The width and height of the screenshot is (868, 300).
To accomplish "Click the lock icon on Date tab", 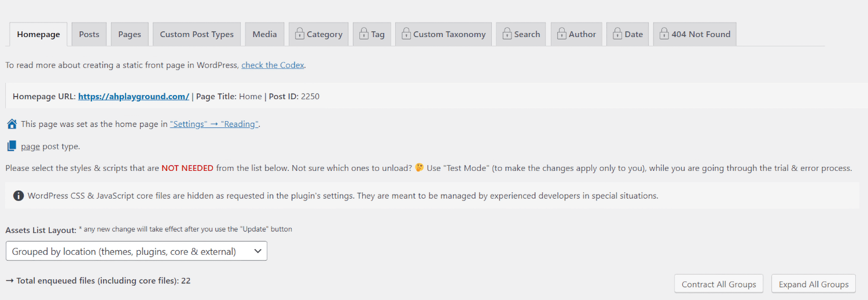I will pos(617,34).
